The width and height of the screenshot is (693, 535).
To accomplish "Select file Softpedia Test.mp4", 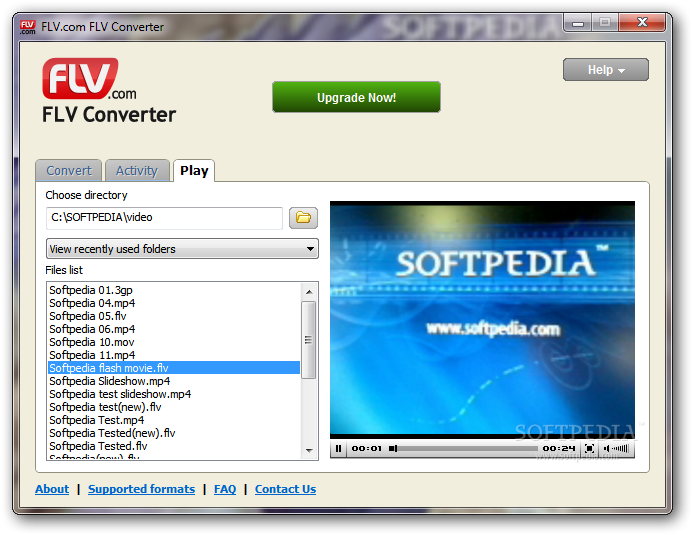I will (x=174, y=420).
